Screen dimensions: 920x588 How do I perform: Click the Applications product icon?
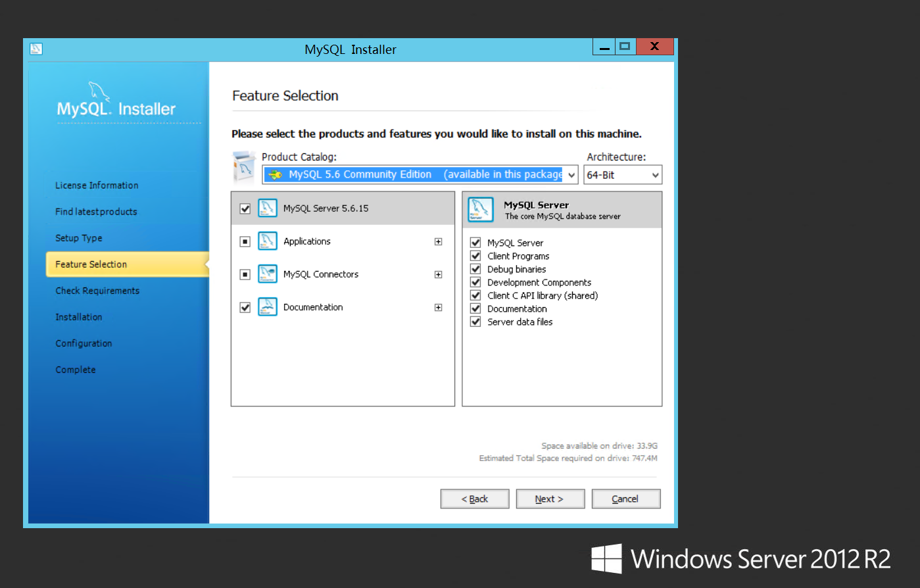click(x=268, y=241)
